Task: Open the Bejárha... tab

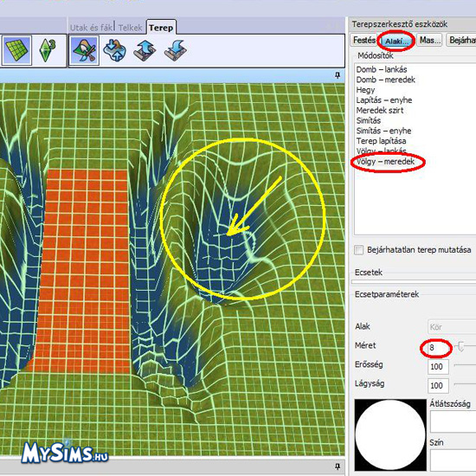Action: 461,40
